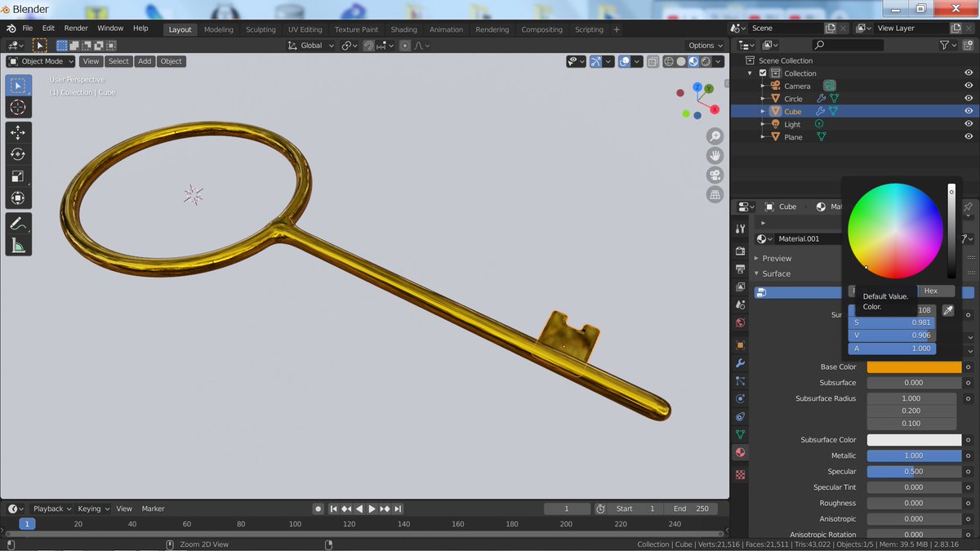Open the Output properties tab

coord(741,269)
